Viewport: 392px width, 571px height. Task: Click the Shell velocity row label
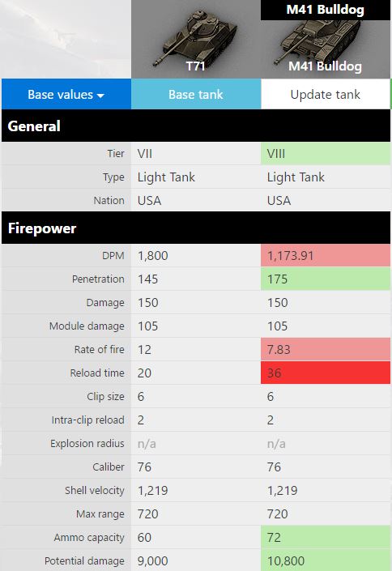point(95,490)
